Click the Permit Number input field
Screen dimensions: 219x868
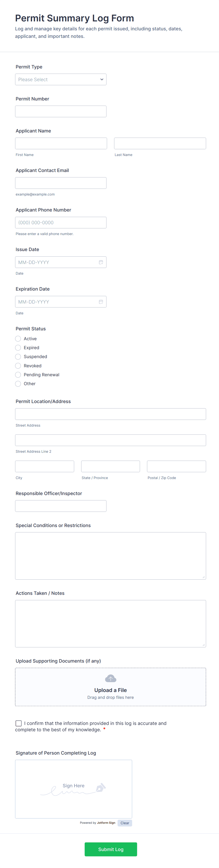[61, 111]
